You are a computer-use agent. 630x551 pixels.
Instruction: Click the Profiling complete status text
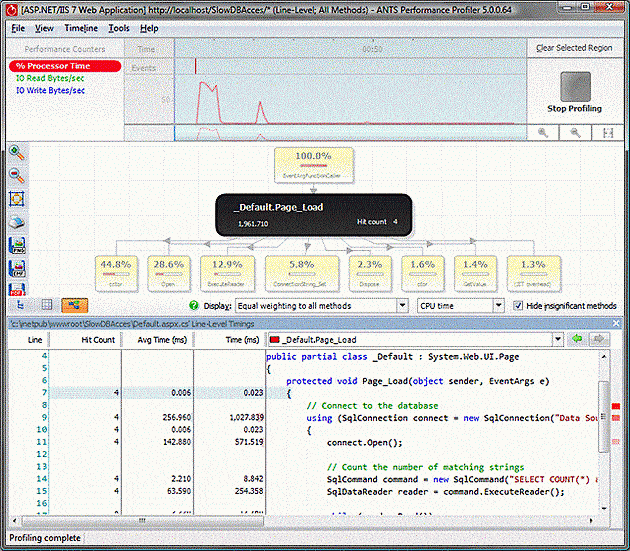[45, 538]
